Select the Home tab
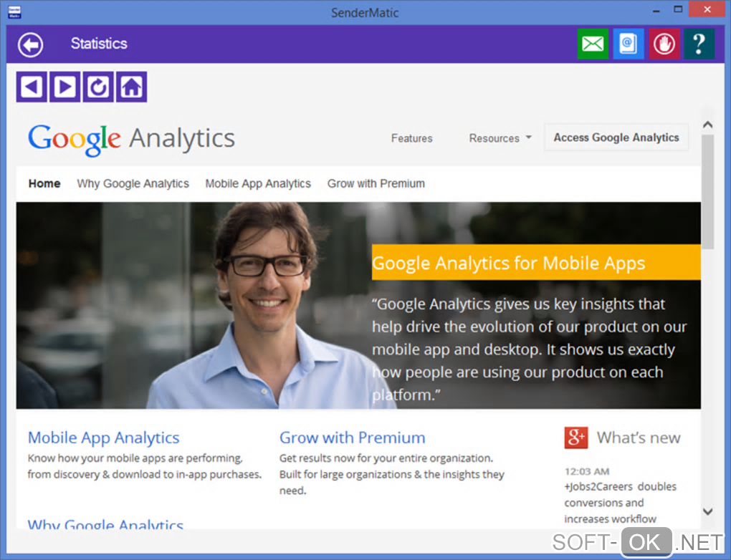Viewport: 731px width, 560px height. tap(44, 183)
